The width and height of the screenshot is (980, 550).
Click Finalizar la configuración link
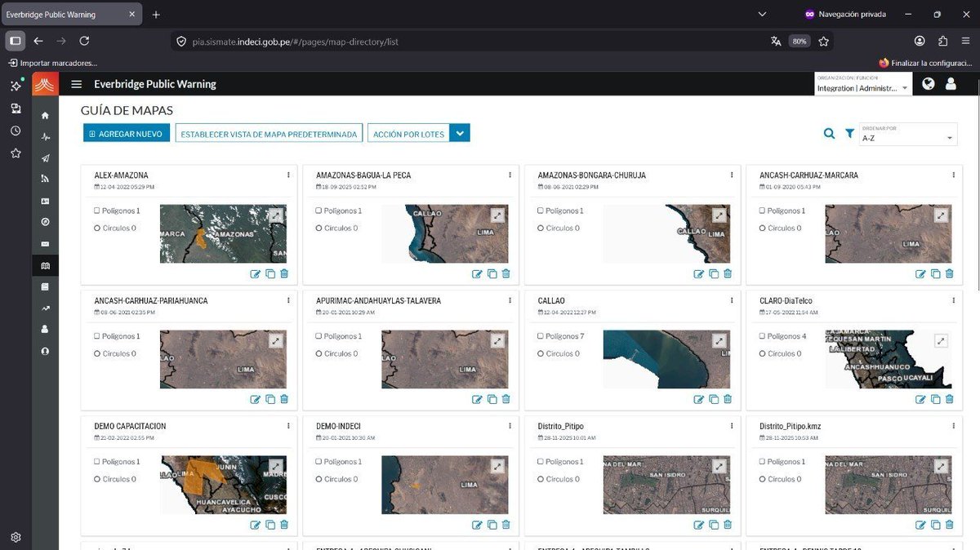tap(925, 63)
